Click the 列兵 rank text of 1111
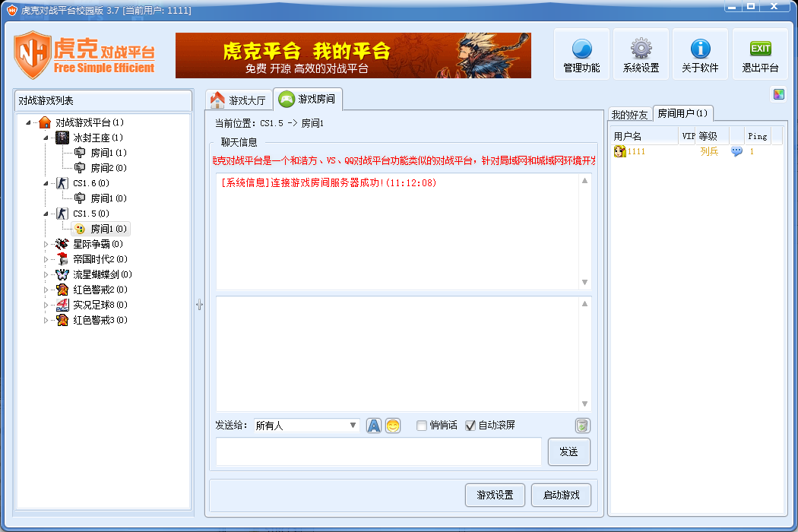Viewport: 798px width, 532px height. pos(709,151)
